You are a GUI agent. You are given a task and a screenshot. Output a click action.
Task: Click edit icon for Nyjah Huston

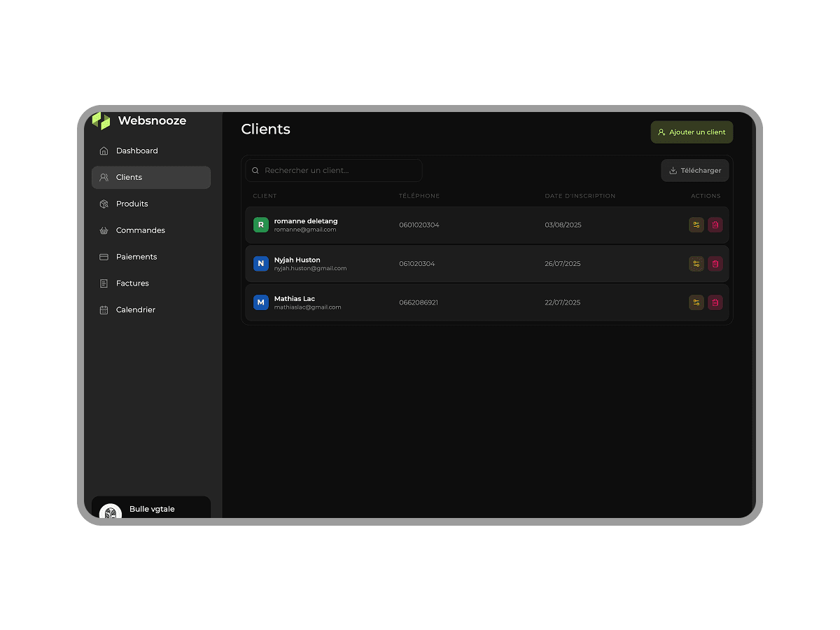pyautogui.click(x=696, y=264)
